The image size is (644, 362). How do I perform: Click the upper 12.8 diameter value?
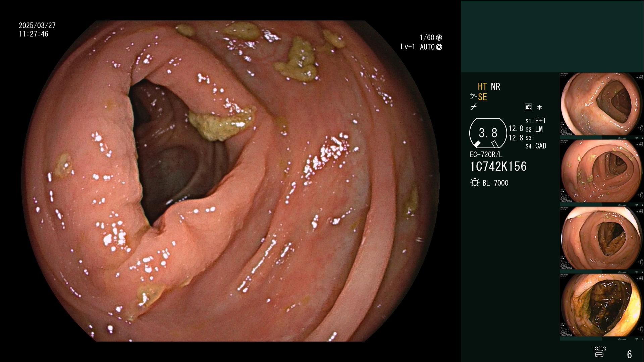coord(516,128)
